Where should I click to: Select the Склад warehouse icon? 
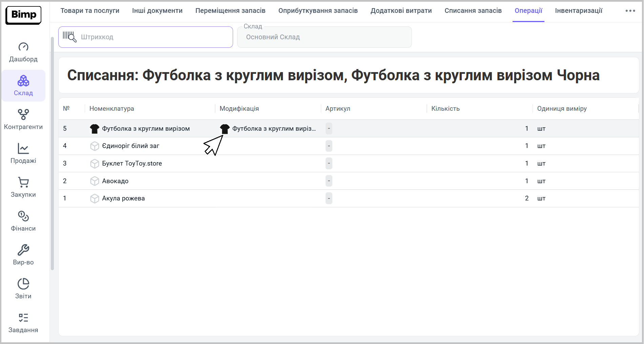click(23, 81)
